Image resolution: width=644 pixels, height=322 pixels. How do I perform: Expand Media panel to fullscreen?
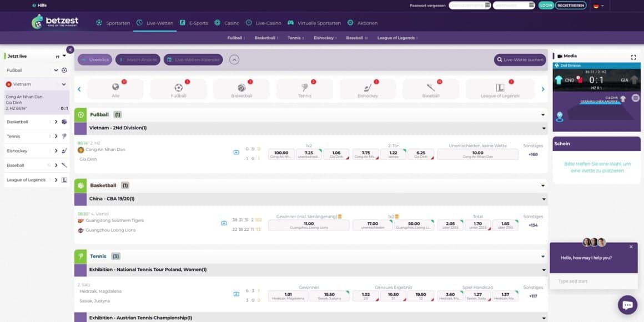click(633, 57)
